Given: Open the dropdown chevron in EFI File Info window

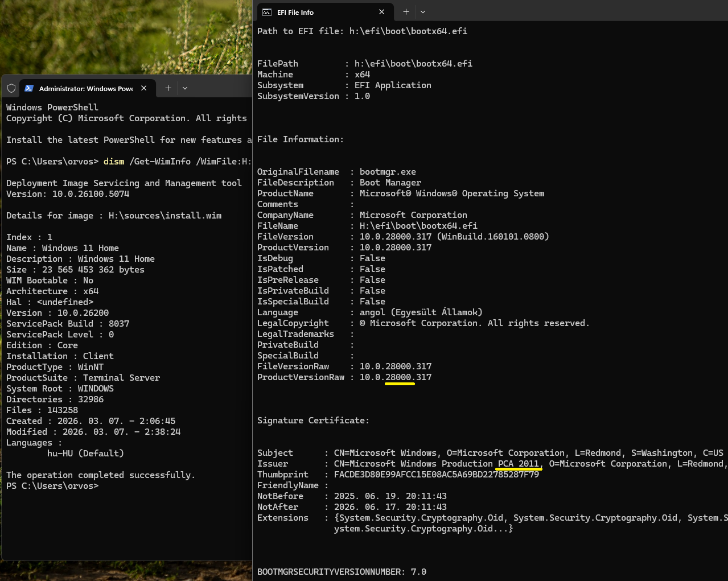Looking at the screenshot, I should (x=423, y=12).
